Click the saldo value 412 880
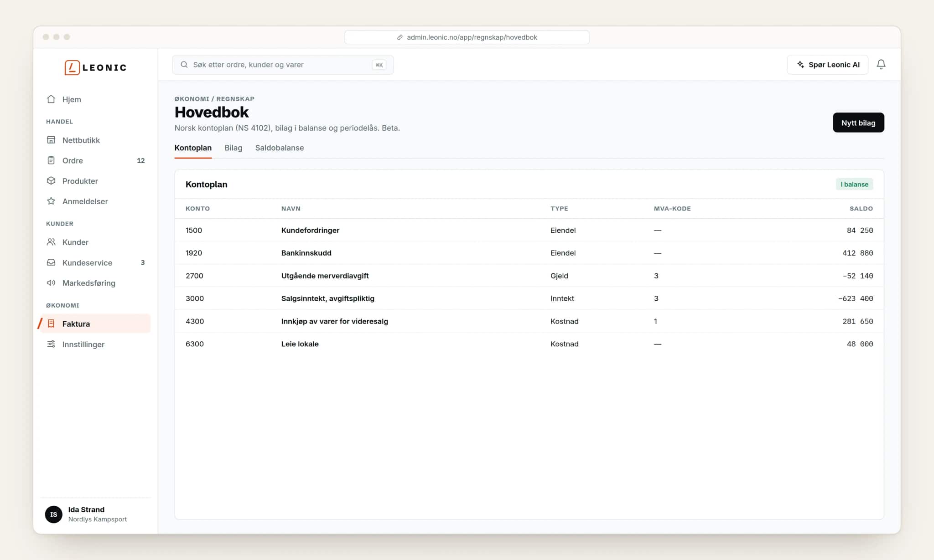The image size is (934, 560). [857, 253]
